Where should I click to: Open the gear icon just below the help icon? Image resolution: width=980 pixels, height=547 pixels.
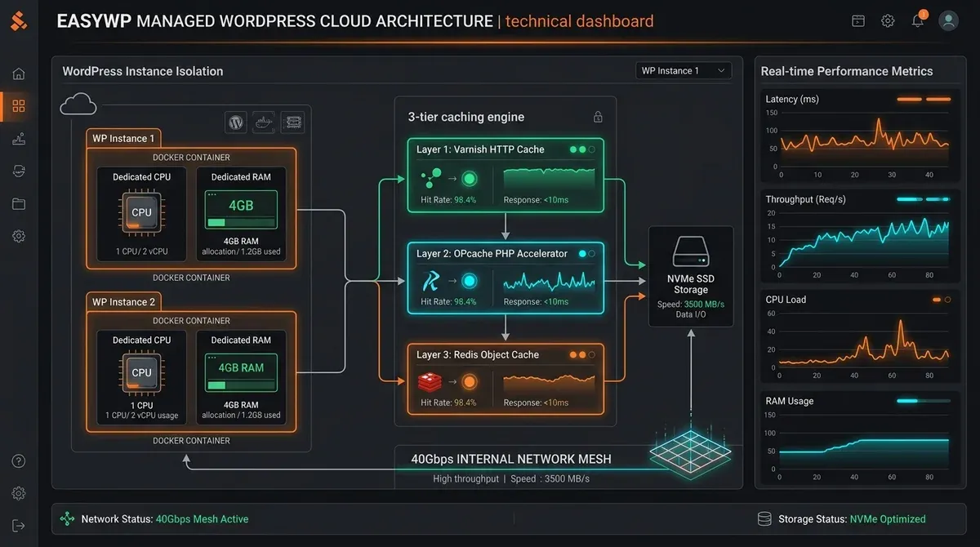[x=19, y=493]
